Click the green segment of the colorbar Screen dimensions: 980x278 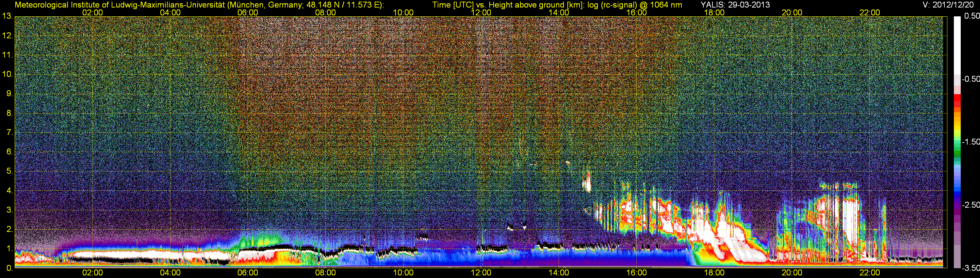pos(957,154)
